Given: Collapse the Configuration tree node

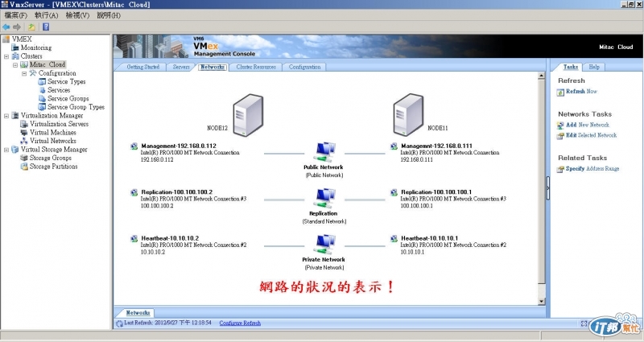Looking at the screenshot, I should point(24,73).
